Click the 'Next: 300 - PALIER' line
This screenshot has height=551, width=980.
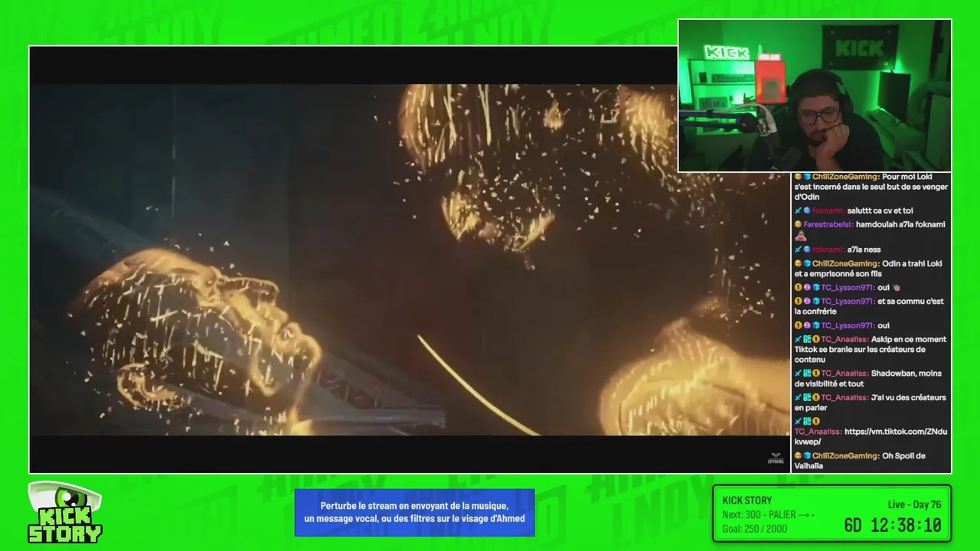click(x=768, y=515)
